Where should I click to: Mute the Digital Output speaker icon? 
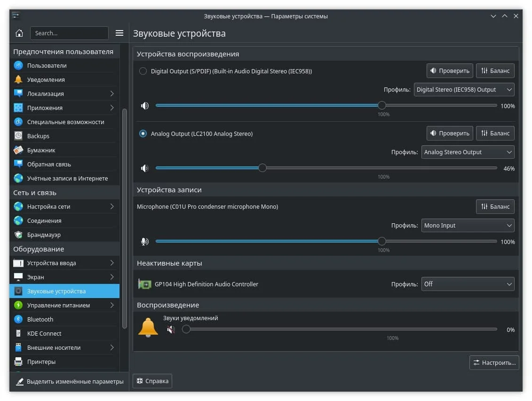(x=145, y=106)
